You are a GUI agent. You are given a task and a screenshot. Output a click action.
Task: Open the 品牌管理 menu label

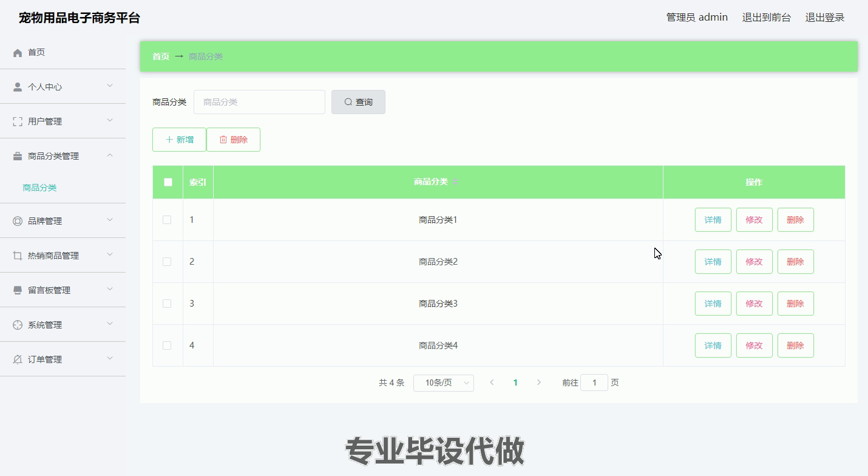pyautogui.click(x=45, y=221)
